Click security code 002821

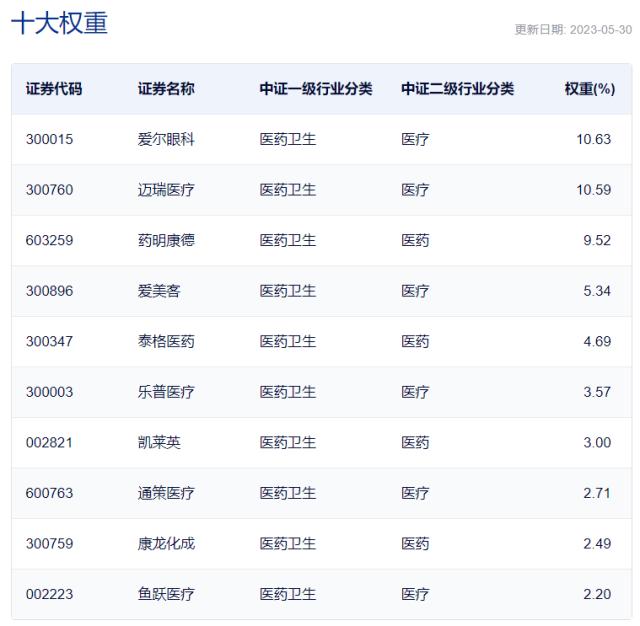(x=49, y=442)
